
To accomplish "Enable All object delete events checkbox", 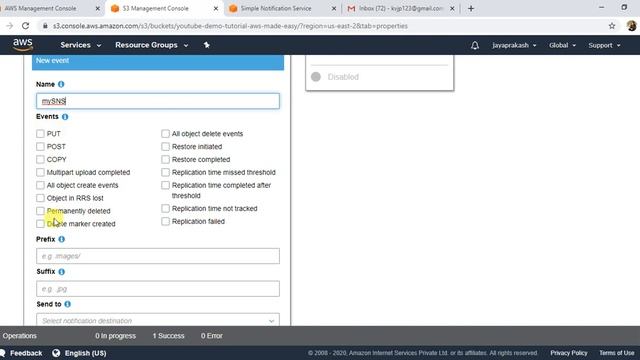I will point(165,133).
